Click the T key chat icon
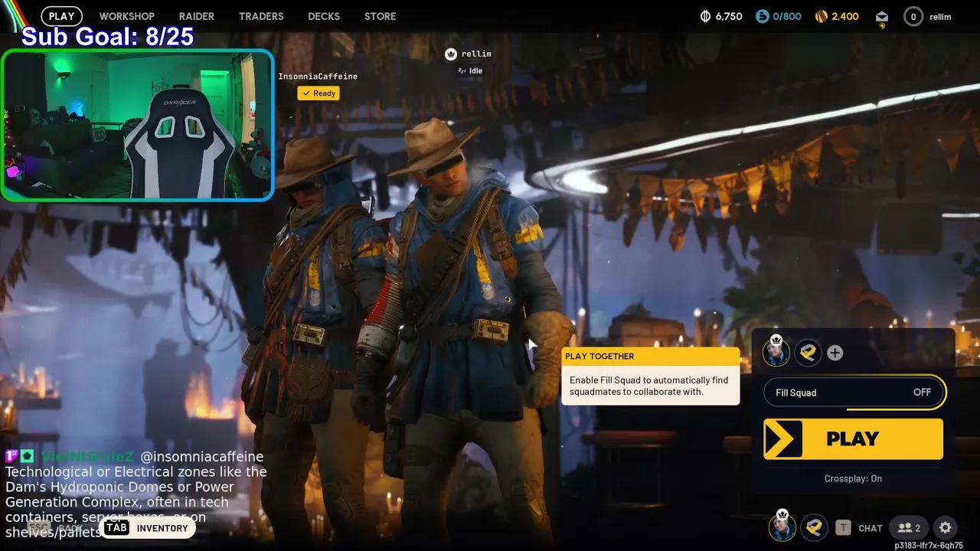980x551 pixels. tap(843, 527)
